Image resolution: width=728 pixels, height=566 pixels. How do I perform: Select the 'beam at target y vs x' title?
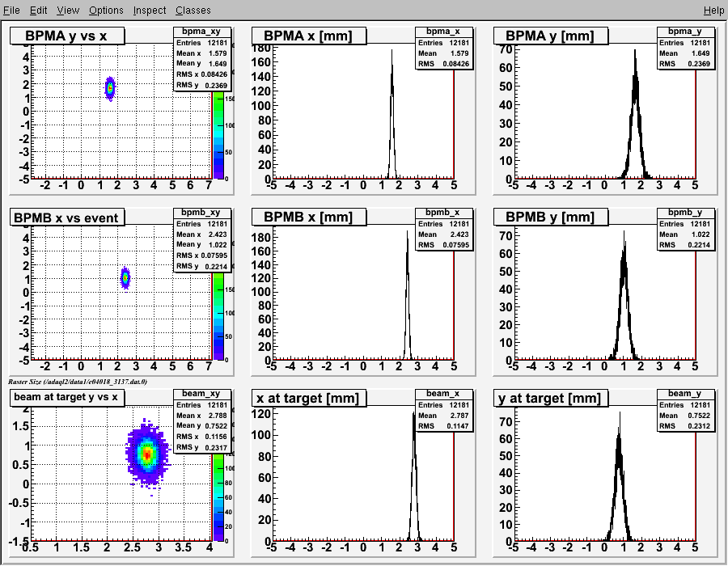pos(67,398)
